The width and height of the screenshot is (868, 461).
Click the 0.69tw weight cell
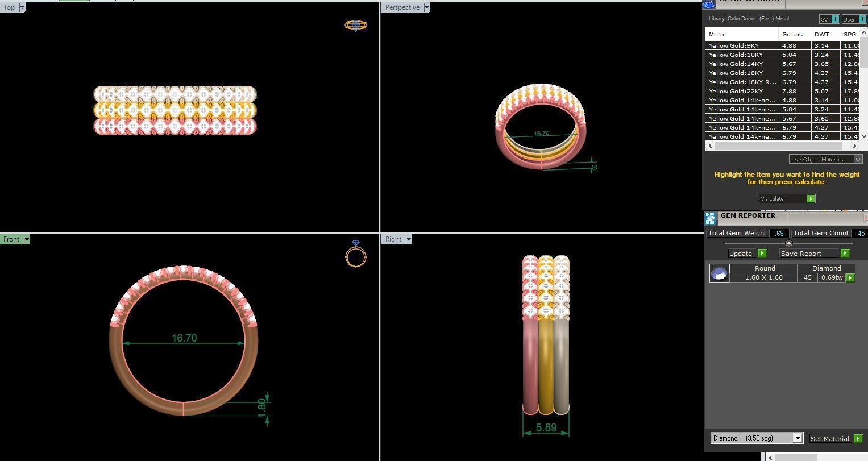tap(832, 277)
